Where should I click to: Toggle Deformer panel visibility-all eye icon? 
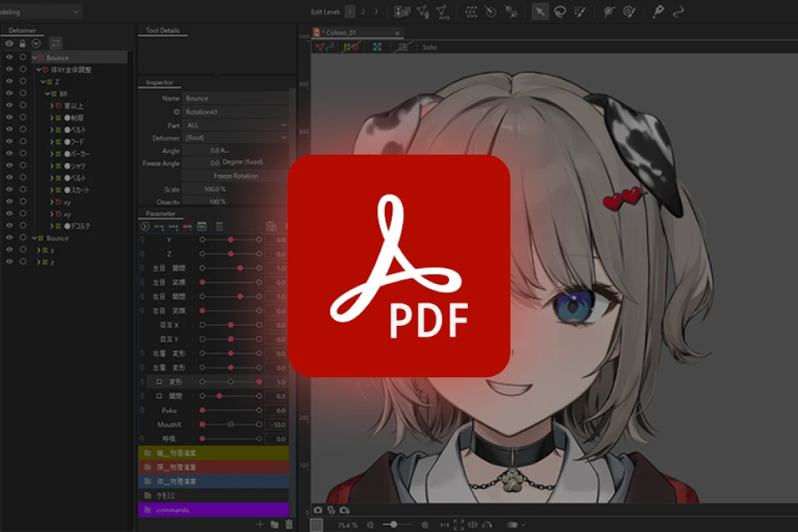[9, 44]
